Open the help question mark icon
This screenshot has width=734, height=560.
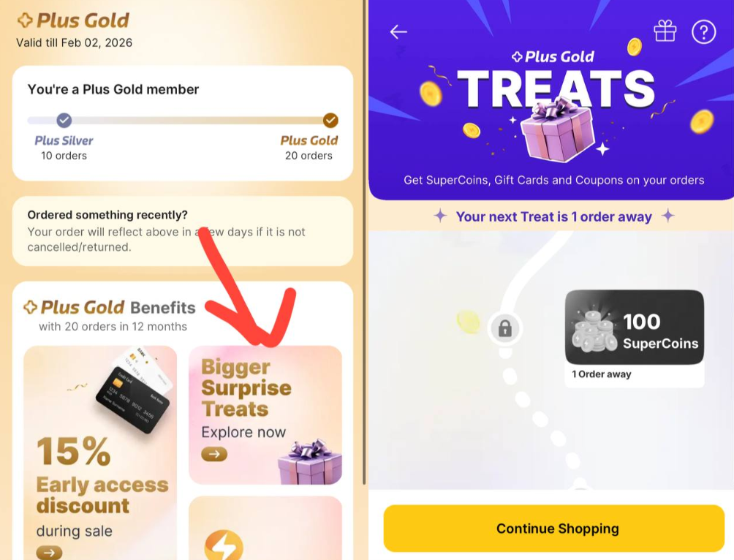[x=703, y=32]
